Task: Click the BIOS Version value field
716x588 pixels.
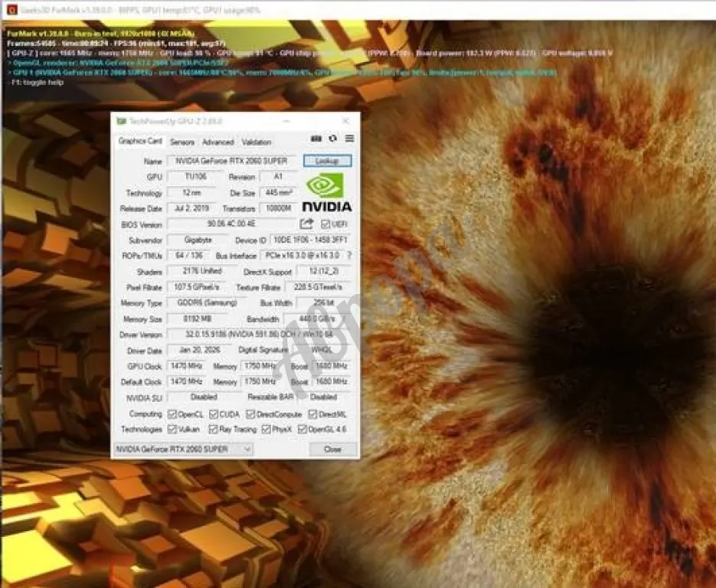Action: 231,224
